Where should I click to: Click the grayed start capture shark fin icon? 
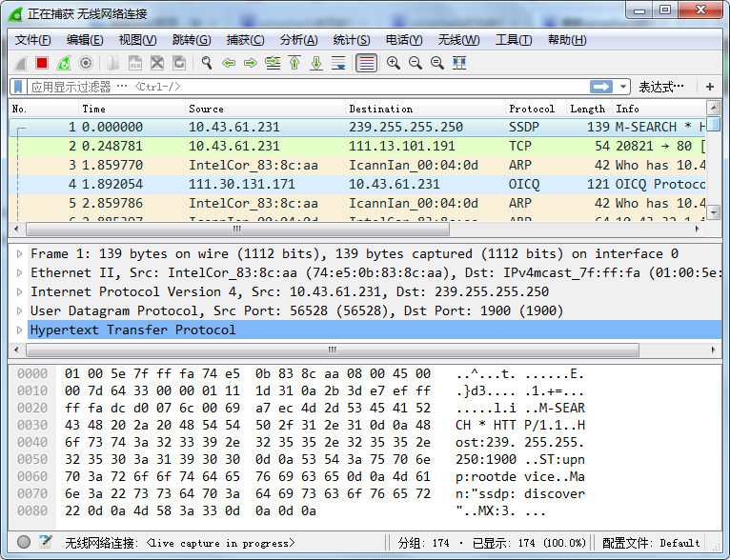(20, 63)
